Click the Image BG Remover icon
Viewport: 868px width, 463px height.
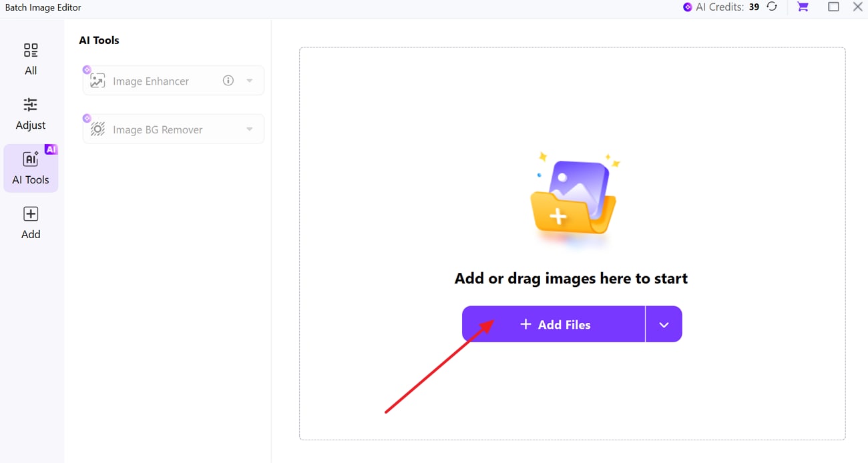[97, 129]
